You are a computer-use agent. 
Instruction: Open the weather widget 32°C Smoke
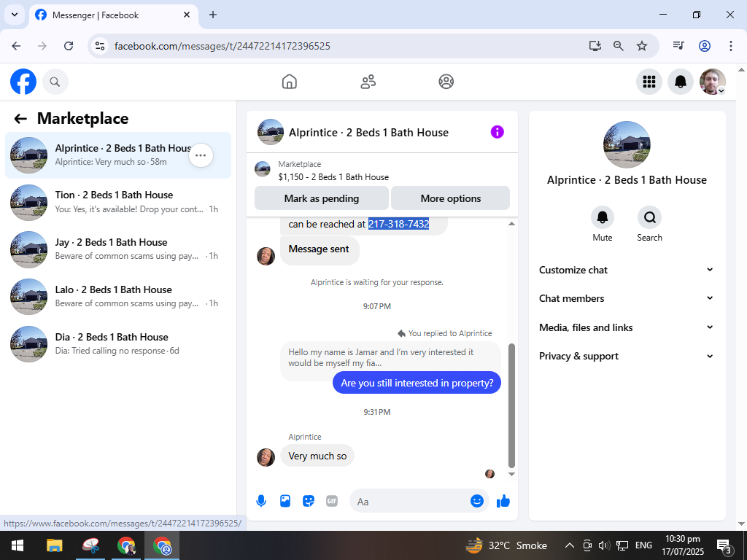[x=506, y=545]
